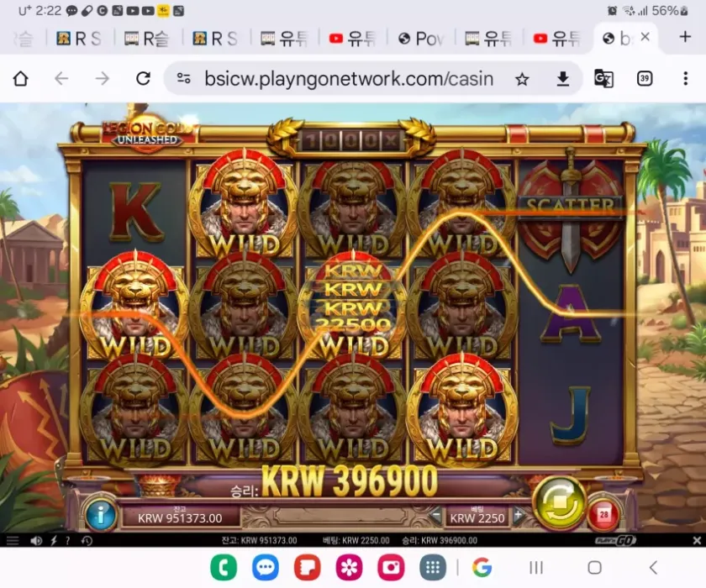706x588 pixels.
Task: Open the game info paytable button
Action: [x=100, y=514]
